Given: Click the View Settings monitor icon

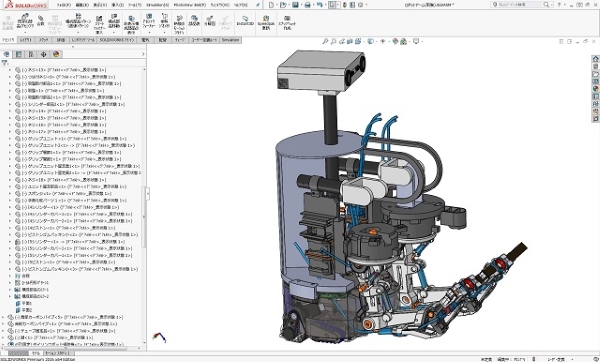Looking at the screenshot, I should 416,41.
